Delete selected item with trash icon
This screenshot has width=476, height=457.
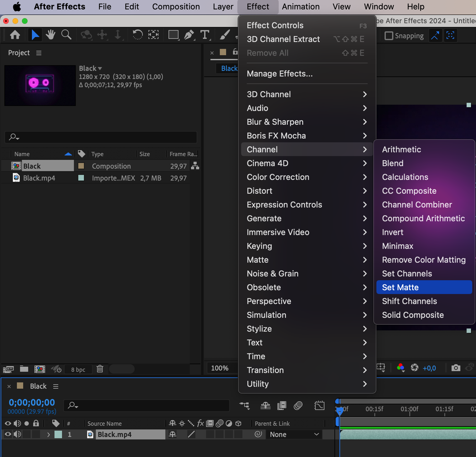pyautogui.click(x=100, y=369)
